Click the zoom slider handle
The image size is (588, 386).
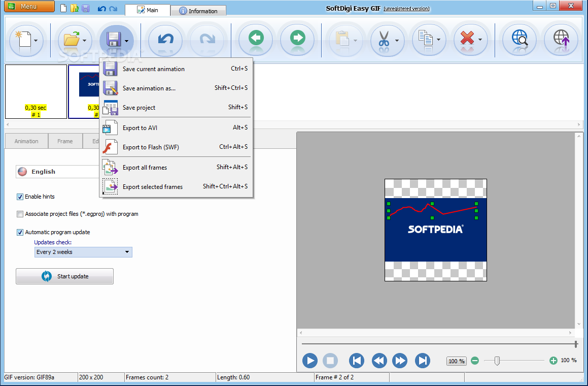click(497, 361)
